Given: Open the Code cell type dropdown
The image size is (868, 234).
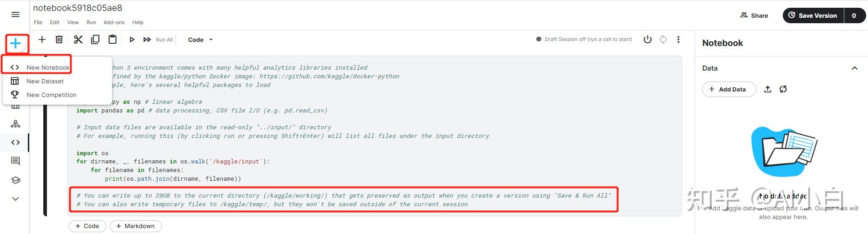Looking at the screenshot, I should (200, 40).
